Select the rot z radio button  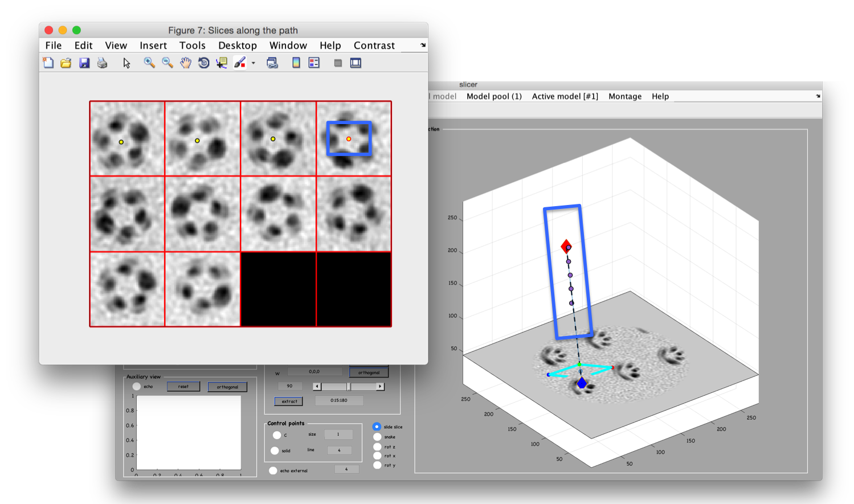[377, 446]
